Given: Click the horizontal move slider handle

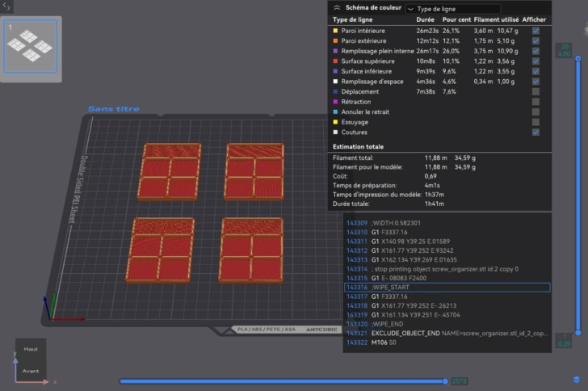Looking at the screenshot, I should pos(445,381).
